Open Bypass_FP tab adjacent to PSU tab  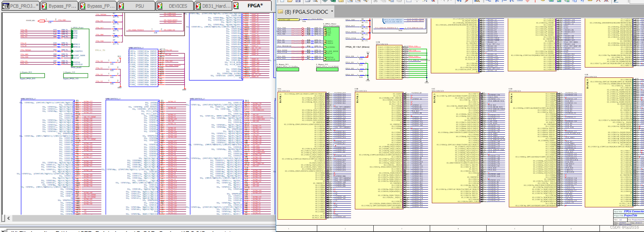(x=98, y=6)
